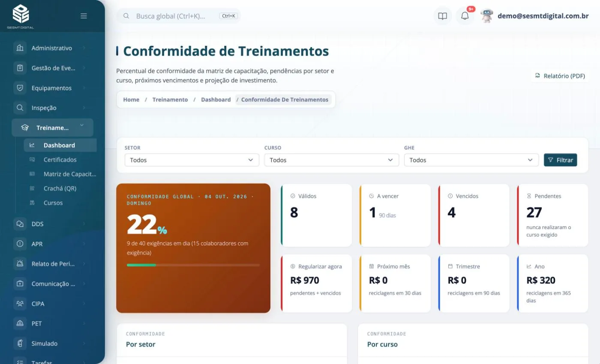Click the 22% global compliance value
Viewport: 600px width, 364px height.
[147, 225]
